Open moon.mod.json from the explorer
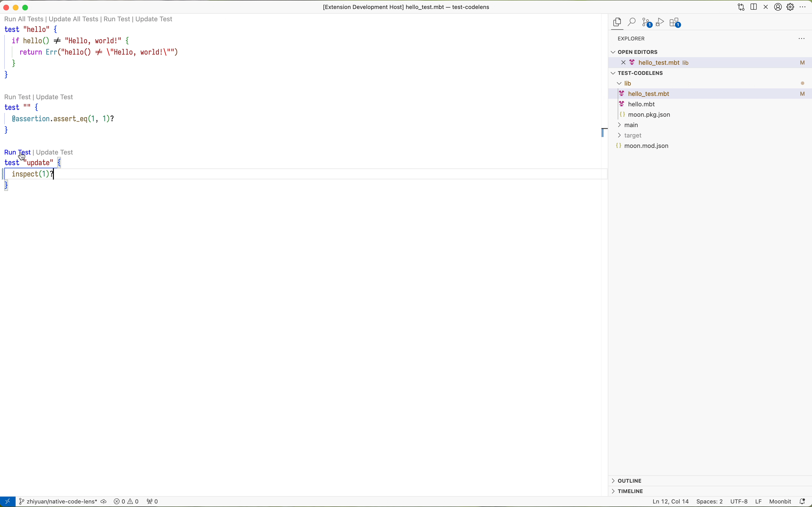 [x=646, y=146]
